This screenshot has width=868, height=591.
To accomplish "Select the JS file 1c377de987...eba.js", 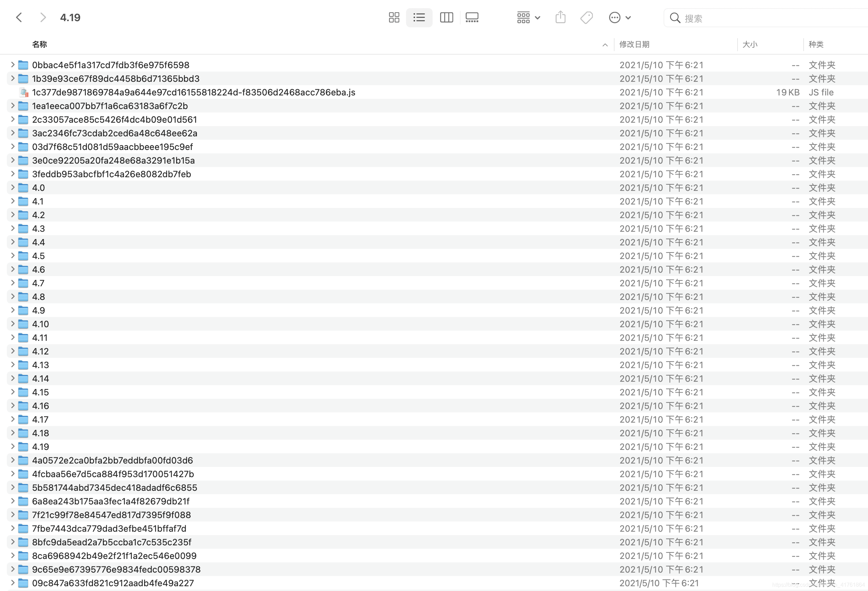I will (193, 92).
